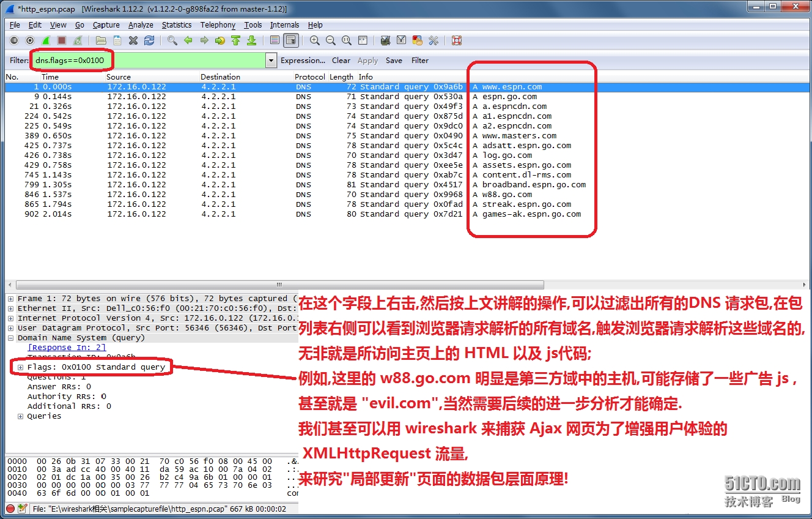The width and height of the screenshot is (812, 519).
Task: Open coloring rules editor
Action: click(x=418, y=40)
